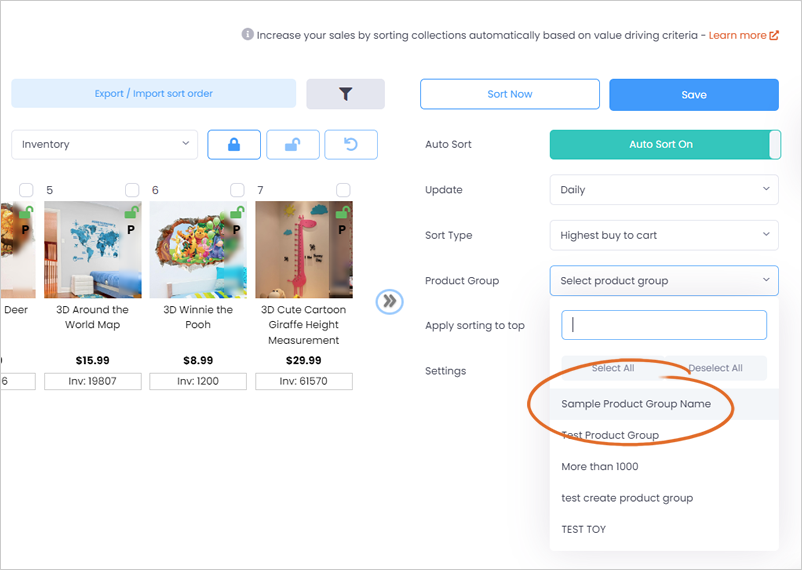Click green unlock icon on Giraffe product

tap(342, 211)
